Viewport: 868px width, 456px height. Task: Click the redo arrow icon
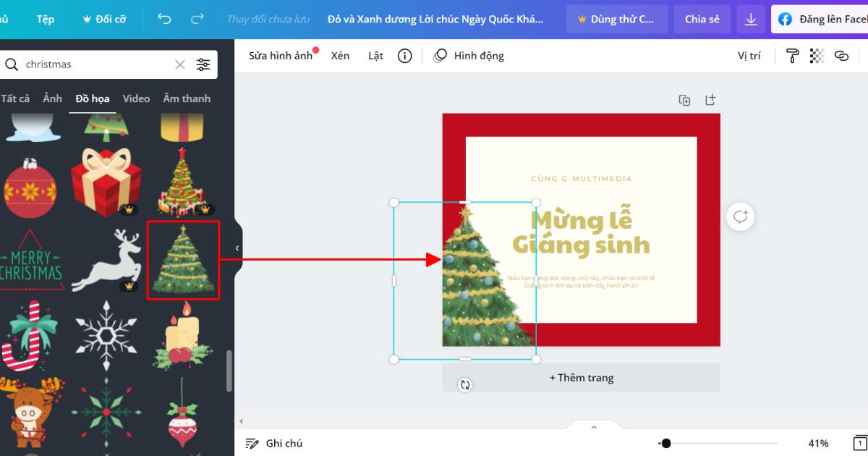click(196, 19)
